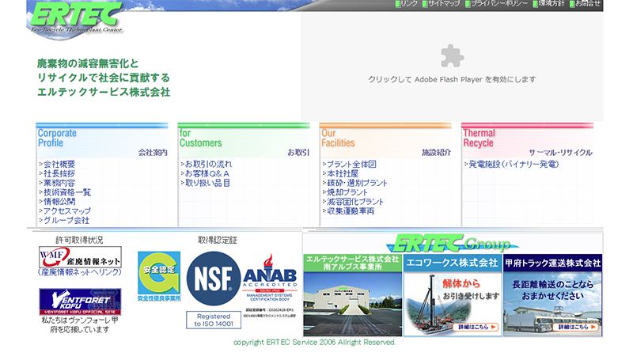Open the Corporate Profile header
Viewport: 633px width, 364px height.
coord(102,140)
